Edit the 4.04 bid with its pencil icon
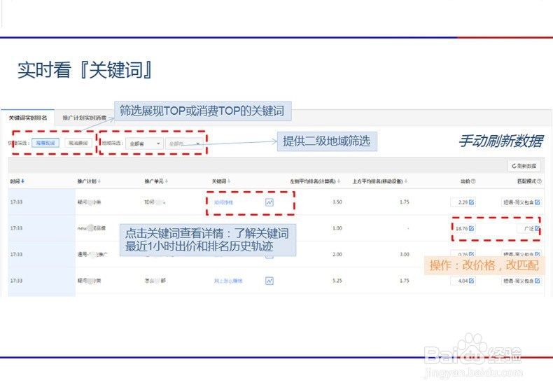This screenshot has width=553, height=392. (x=472, y=281)
